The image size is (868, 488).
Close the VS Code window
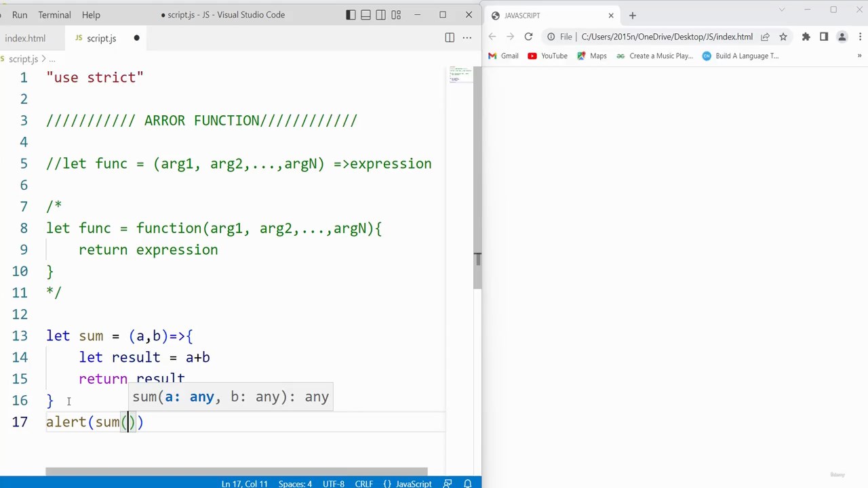click(469, 15)
